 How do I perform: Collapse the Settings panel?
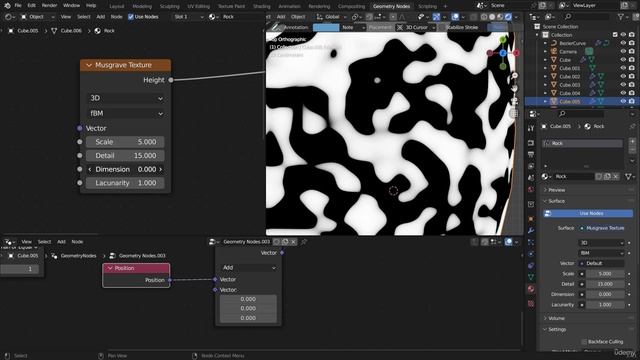557,329
